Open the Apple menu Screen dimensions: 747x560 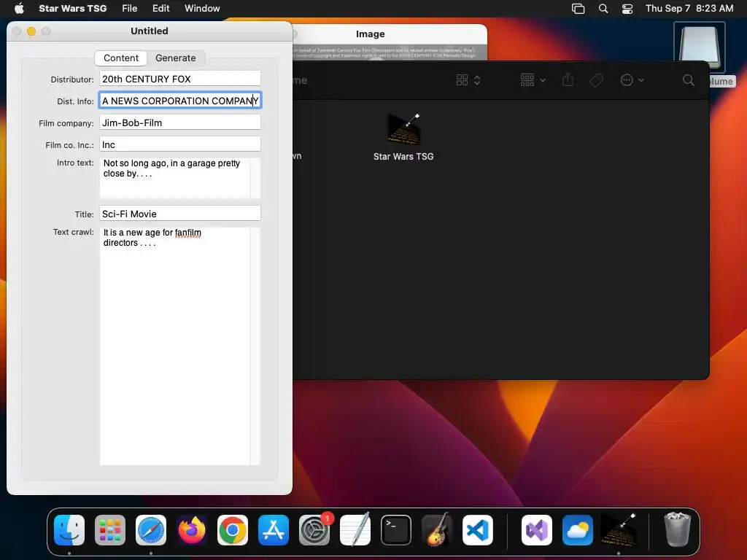[19, 8]
